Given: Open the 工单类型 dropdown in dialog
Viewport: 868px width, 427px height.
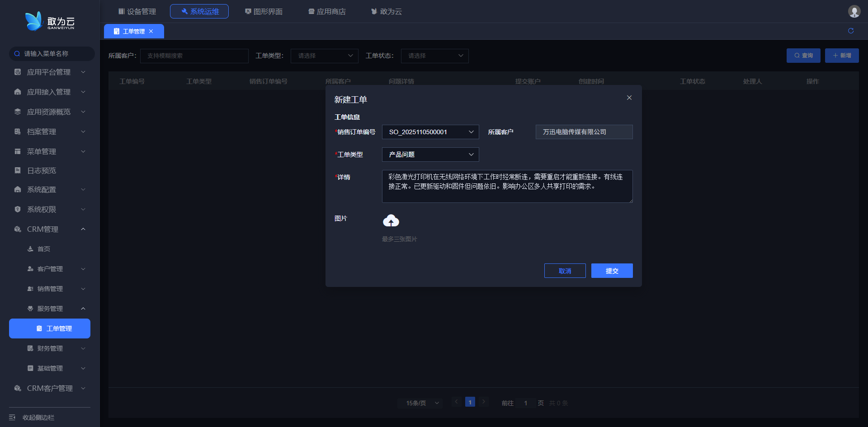Looking at the screenshot, I should pos(430,155).
